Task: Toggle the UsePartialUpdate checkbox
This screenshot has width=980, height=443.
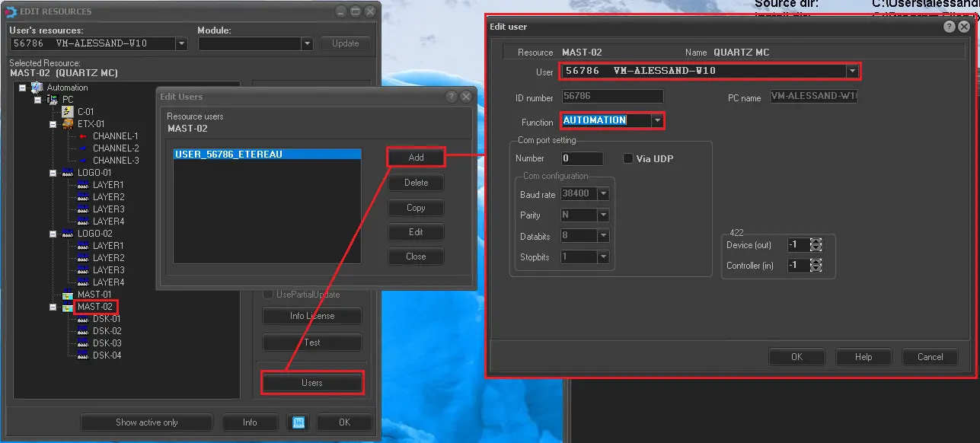Action: point(268,295)
